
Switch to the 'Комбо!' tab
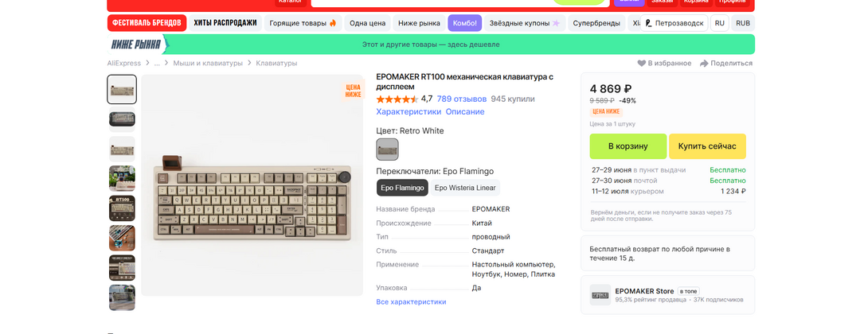(x=465, y=23)
